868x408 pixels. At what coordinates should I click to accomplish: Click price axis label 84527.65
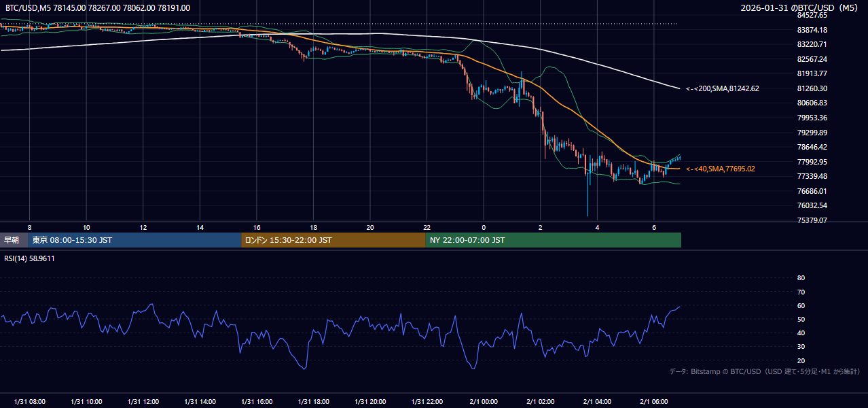pyautogui.click(x=812, y=15)
